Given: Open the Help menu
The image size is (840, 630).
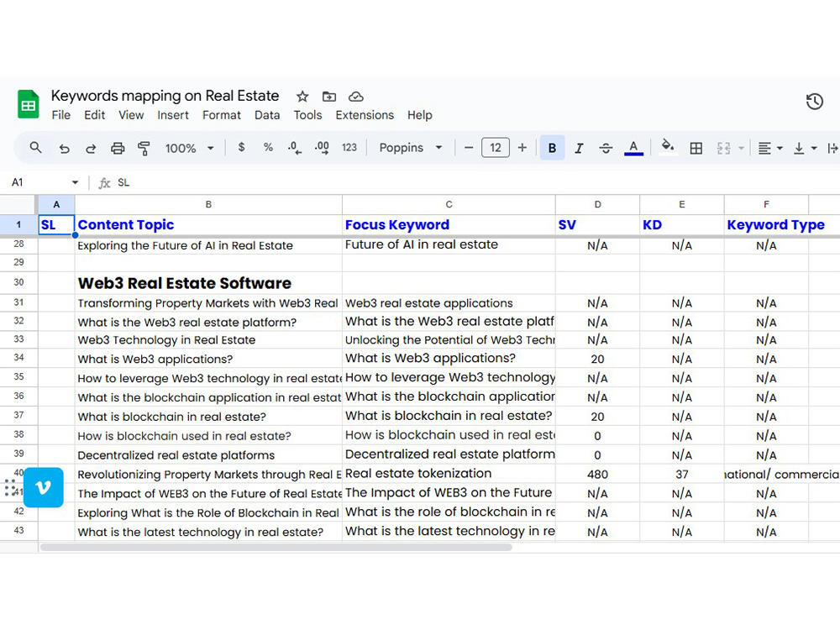Looking at the screenshot, I should coord(420,115).
